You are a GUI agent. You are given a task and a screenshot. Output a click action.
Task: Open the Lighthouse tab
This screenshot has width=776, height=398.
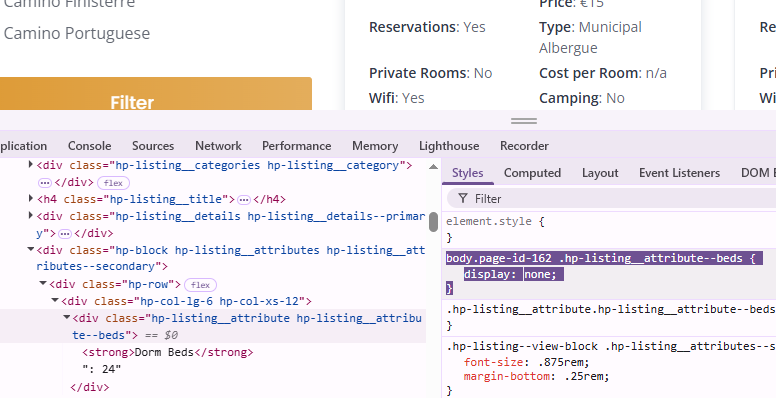[x=449, y=146]
